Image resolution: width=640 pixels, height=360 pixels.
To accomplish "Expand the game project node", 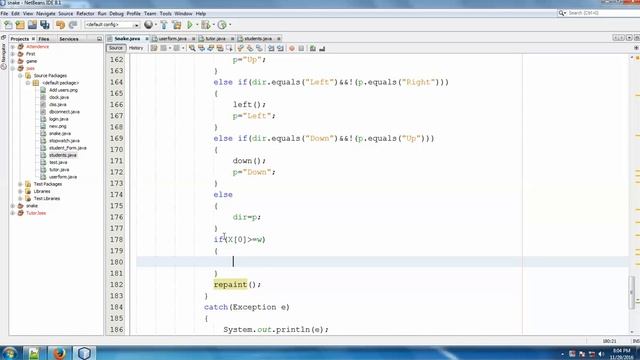I will coord(13,61).
